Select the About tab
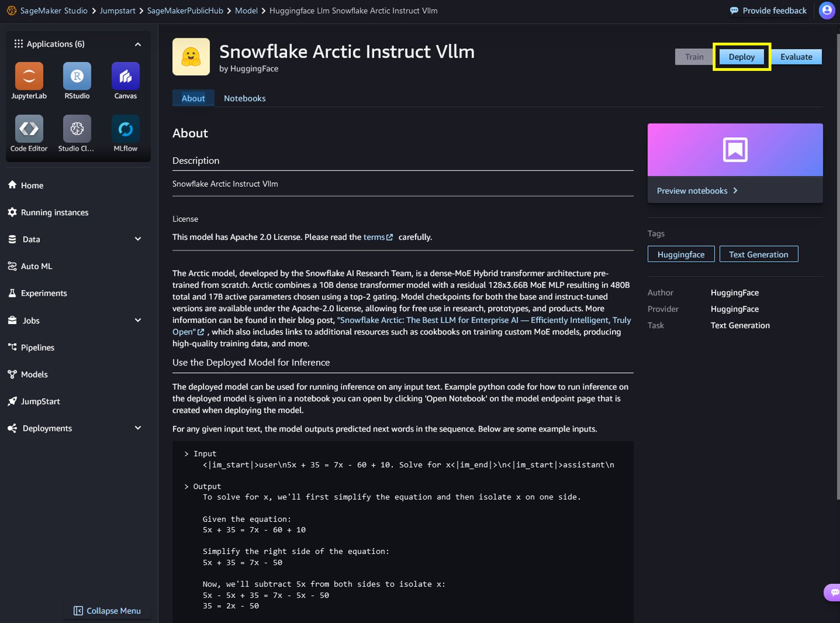 193,98
